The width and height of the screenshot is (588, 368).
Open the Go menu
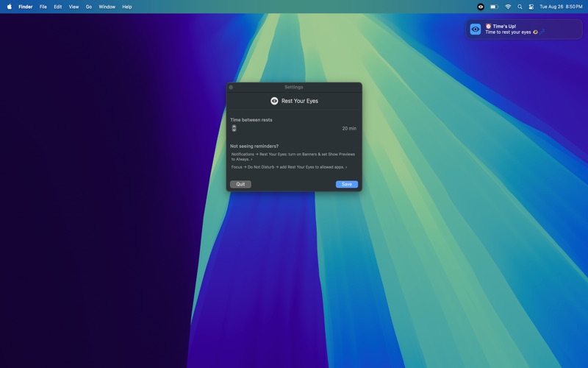click(89, 7)
